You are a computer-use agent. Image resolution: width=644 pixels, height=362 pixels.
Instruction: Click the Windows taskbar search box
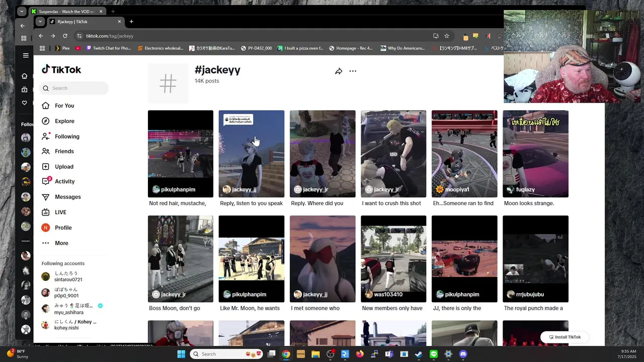[x=227, y=354]
